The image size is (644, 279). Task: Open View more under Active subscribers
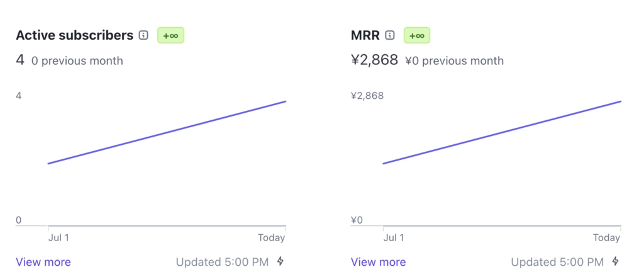[43, 262]
